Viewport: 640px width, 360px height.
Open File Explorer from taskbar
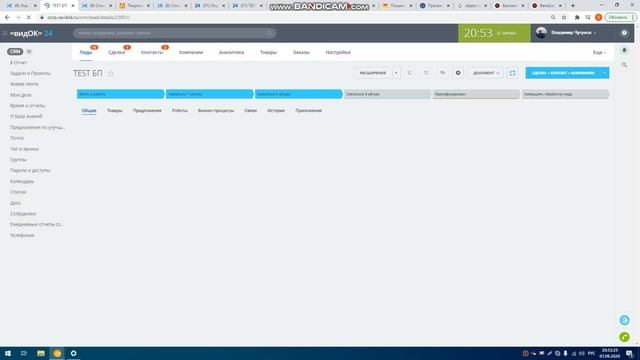coord(40,353)
